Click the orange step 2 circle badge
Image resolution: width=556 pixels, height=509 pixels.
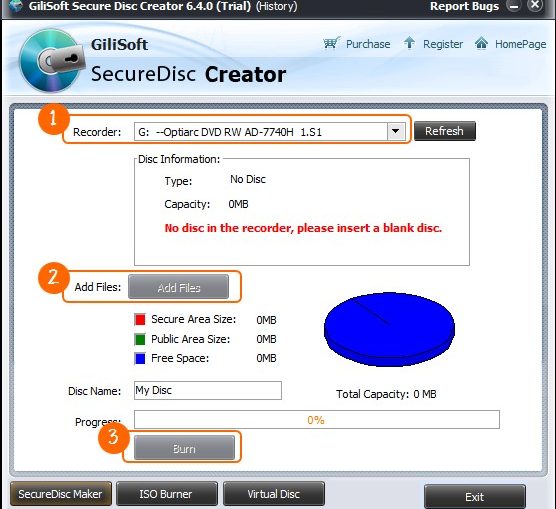tap(53, 277)
